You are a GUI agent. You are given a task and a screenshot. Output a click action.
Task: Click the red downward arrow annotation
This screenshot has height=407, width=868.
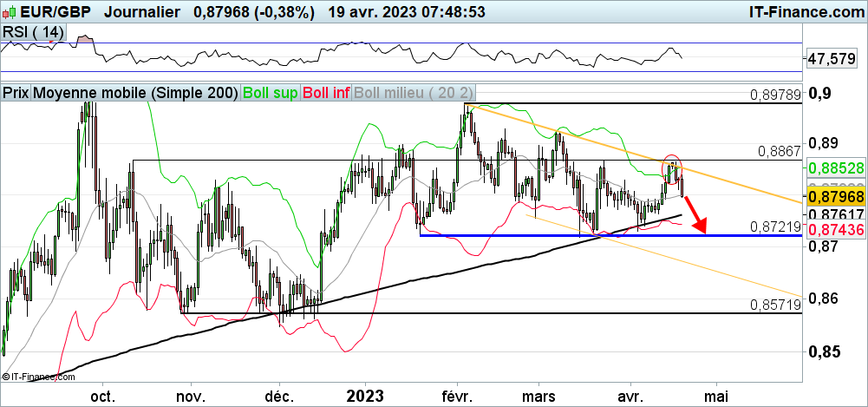click(697, 215)
